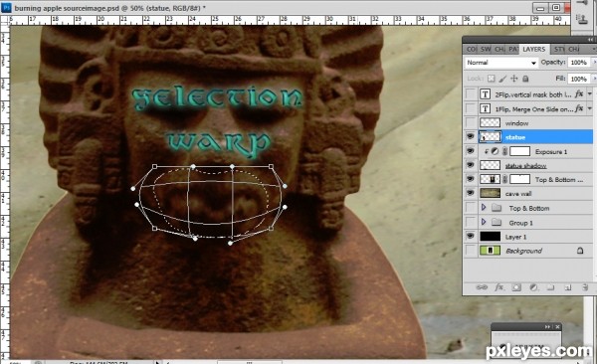Screen dimensions: 597x364
Task: Click the padlock on Background layer
Action: (580, 251)
